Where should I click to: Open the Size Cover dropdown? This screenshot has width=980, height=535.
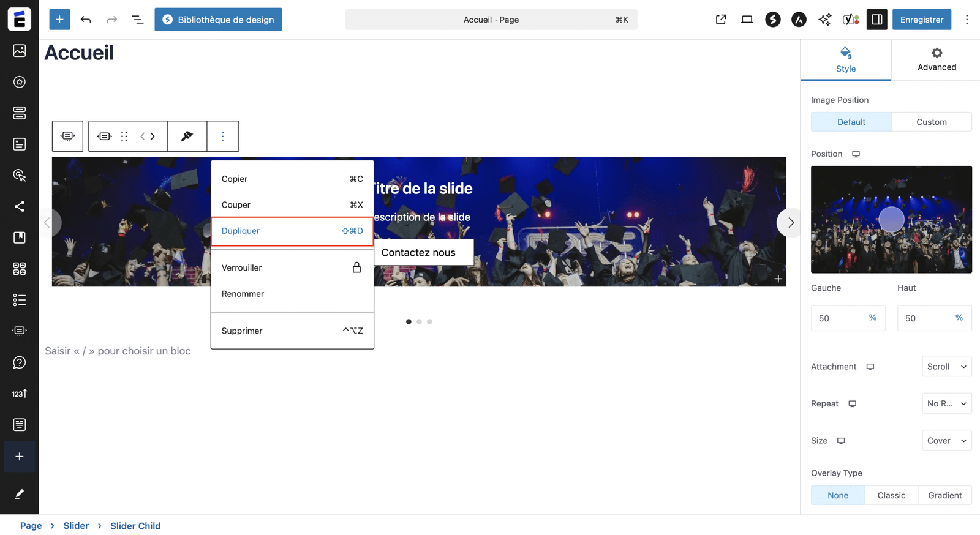point(946,441)
